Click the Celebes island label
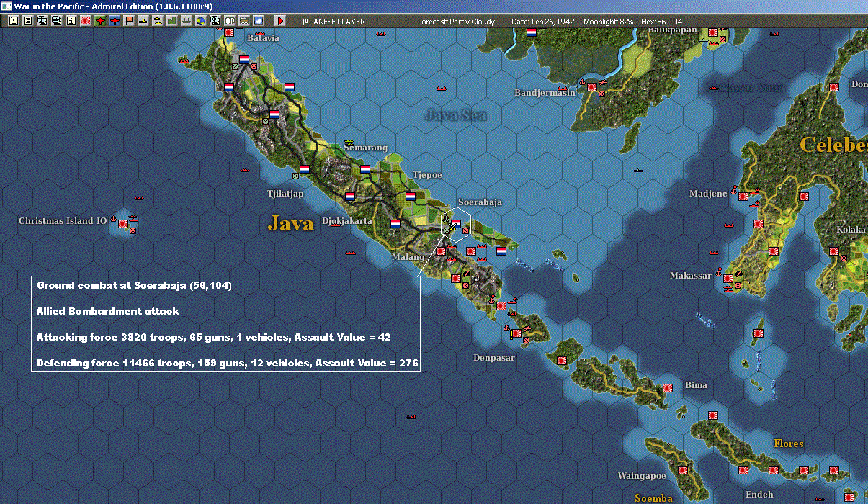This screenshot has width=868, height=504. (x=833, y=145)
